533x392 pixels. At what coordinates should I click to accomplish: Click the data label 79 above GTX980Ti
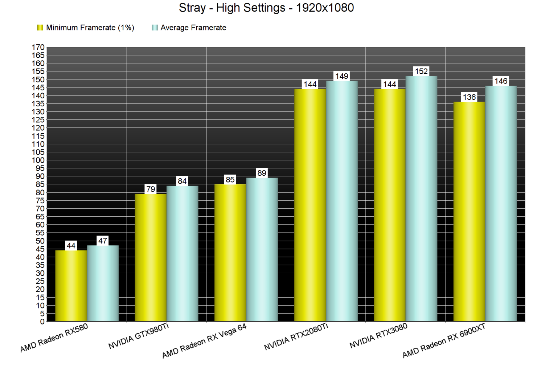(151, 189)
